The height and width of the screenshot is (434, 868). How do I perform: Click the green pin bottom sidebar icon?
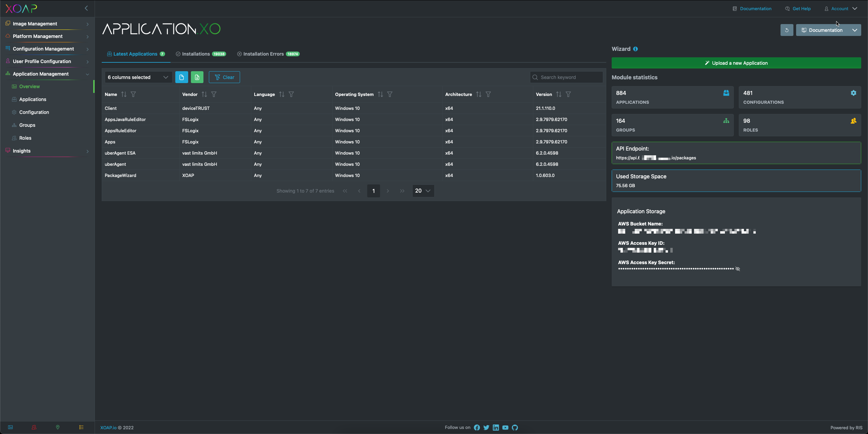[58, 427]
